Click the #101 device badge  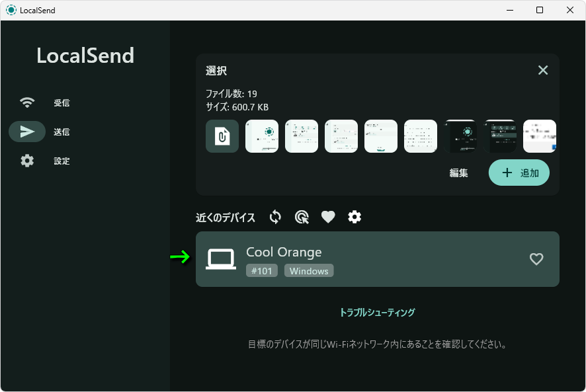(x=262, y=271)
